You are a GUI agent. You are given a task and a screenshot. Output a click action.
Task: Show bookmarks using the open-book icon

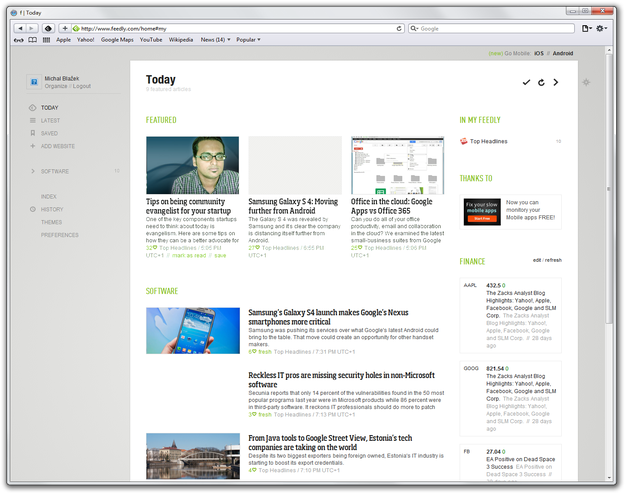click(33, 40)
